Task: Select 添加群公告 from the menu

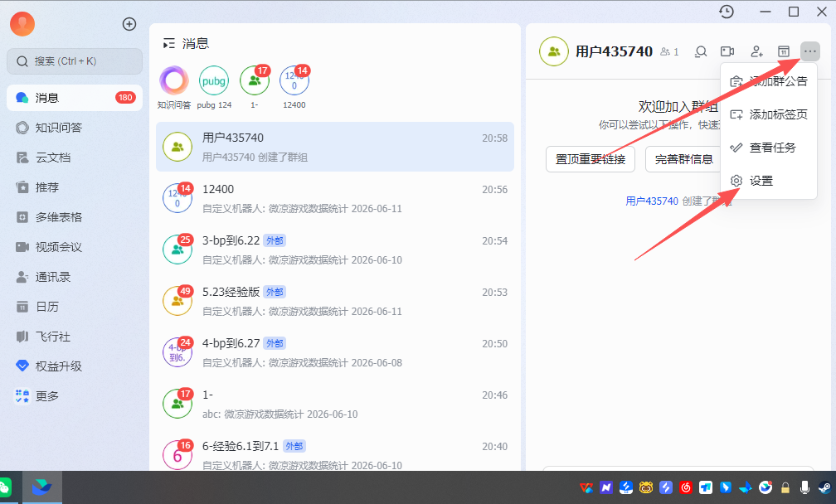Action: [768, 81]
